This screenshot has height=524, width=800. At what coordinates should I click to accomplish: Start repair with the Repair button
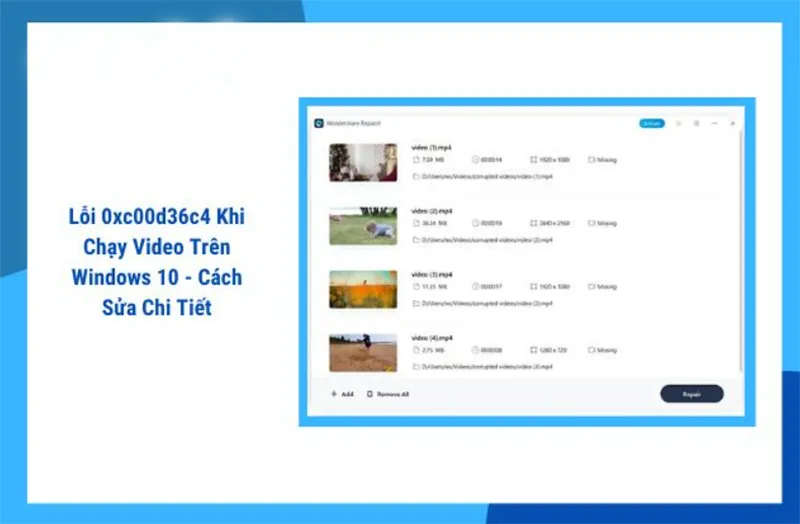point(692,394)
